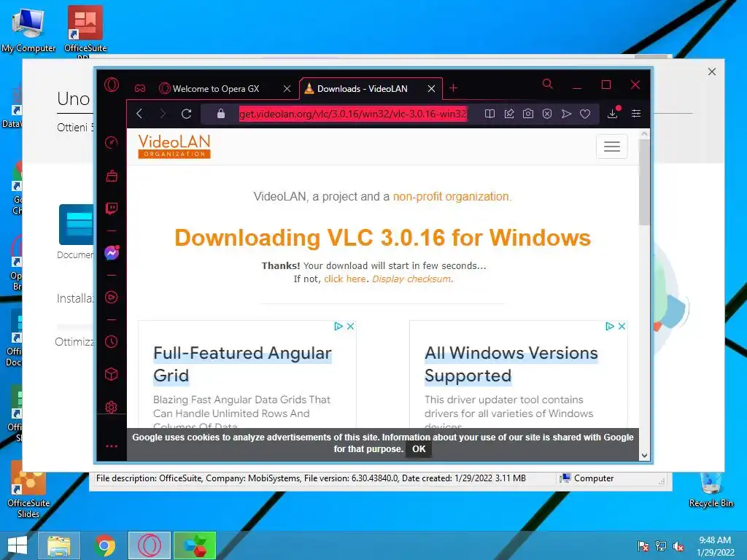
Task: Close the Angular Grid ad X
Action: click(351, 326)
